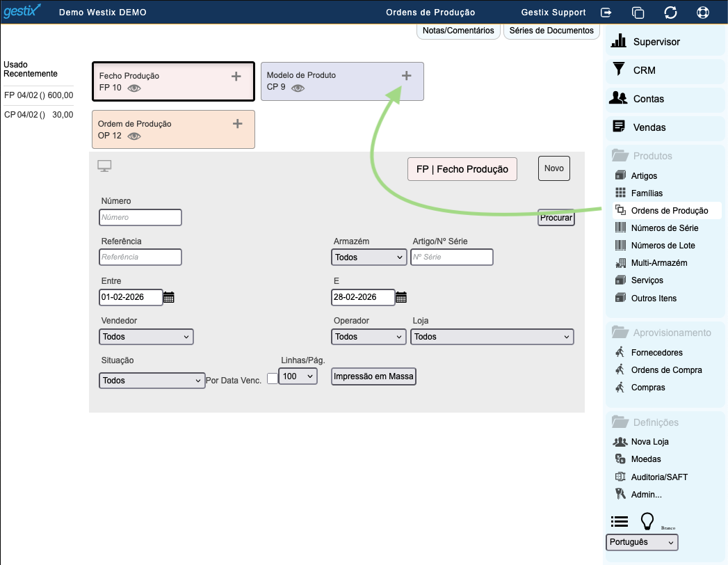
Task: Toggle eye icon on Fecho Produção card
Action: tap(134, 88)
